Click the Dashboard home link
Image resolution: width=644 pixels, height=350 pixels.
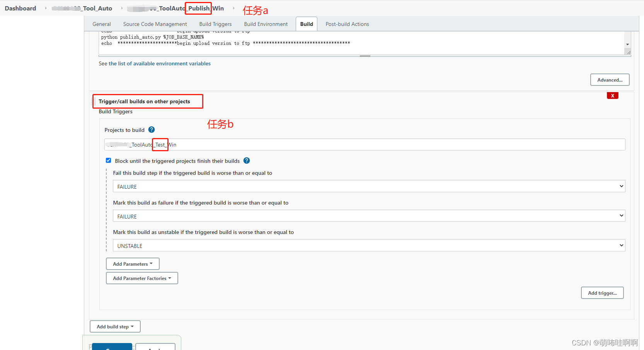[20, 8]
